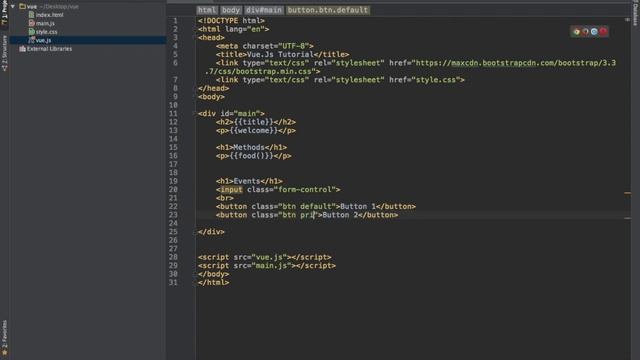Click the Button 1 label text
This screenshot has width=640, height=360.
[x=358, y=207]
